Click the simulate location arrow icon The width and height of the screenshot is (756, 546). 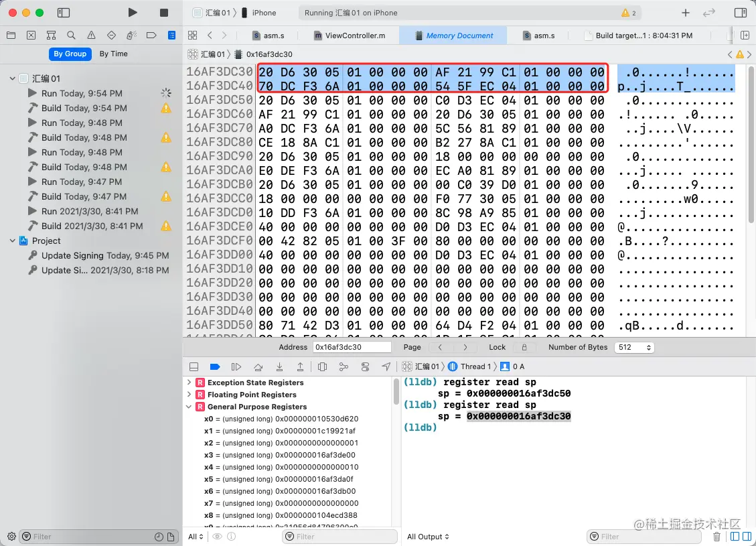click(386, 366)
